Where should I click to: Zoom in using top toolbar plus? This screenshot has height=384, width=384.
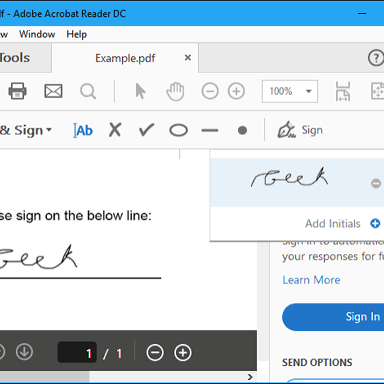click(236, 91)
